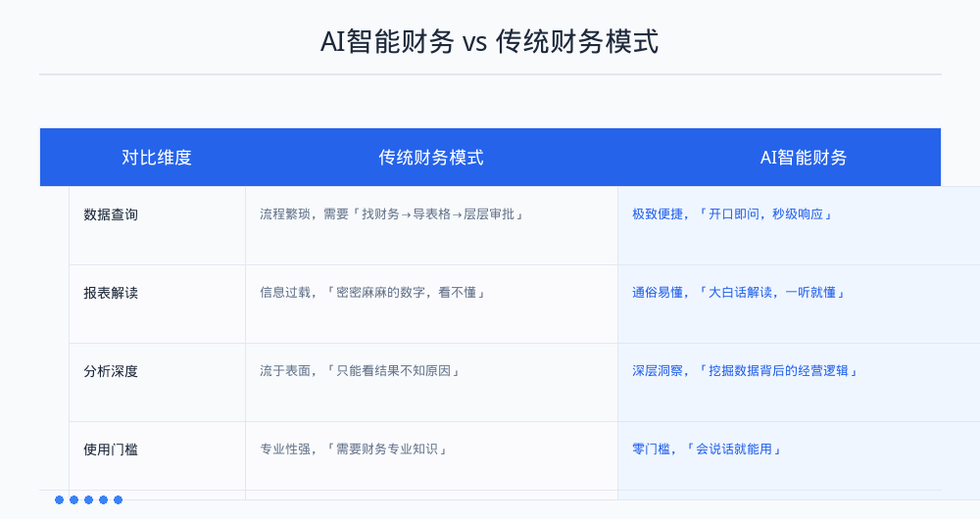Click the last pagination dot
The image size is (980, 519).
click(118, 499)
